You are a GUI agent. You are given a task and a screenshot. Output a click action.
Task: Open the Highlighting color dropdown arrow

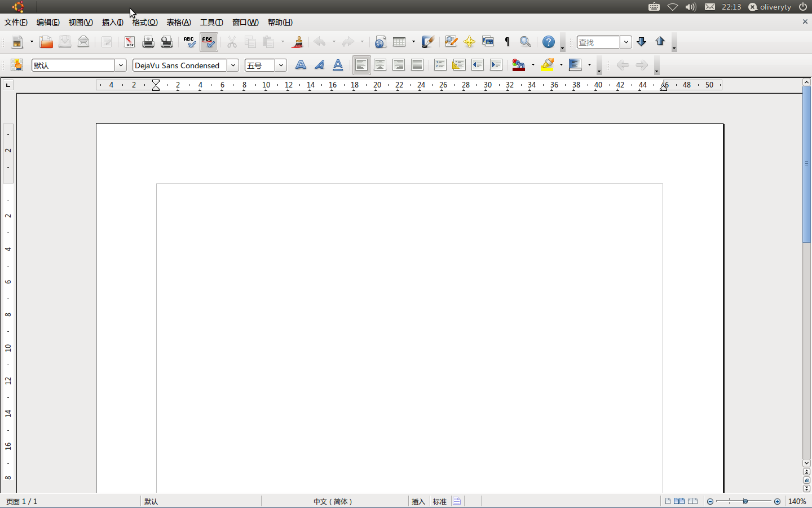[561, 65]
